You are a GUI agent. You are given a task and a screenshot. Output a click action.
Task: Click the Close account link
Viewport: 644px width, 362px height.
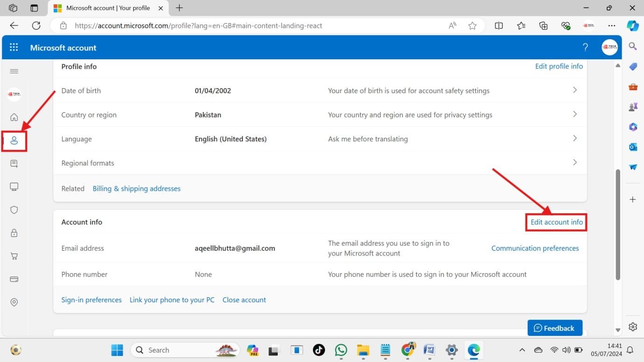(x=244, y=300)
